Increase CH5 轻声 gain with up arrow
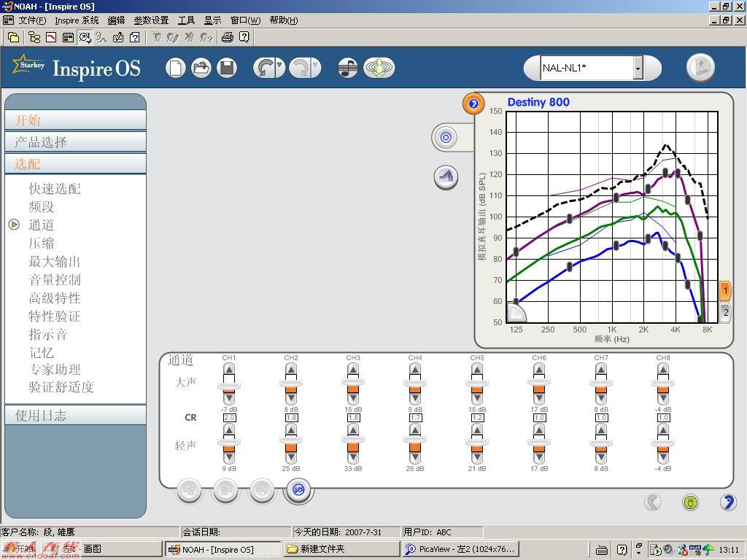 pos(477,430)
